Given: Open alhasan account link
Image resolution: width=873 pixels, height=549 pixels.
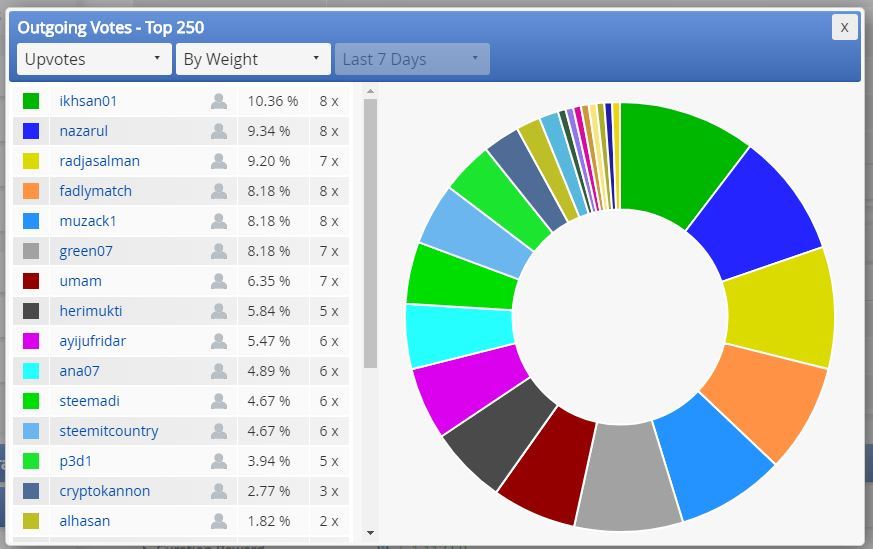Looking at the screenshot, I should coord(85,521).
